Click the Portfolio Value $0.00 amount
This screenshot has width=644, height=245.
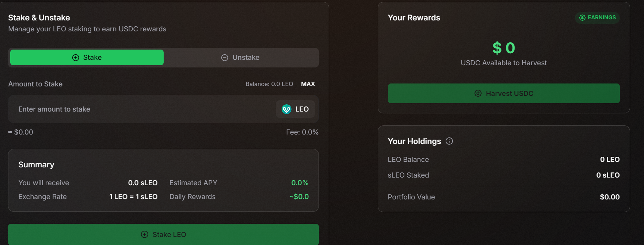610,197
